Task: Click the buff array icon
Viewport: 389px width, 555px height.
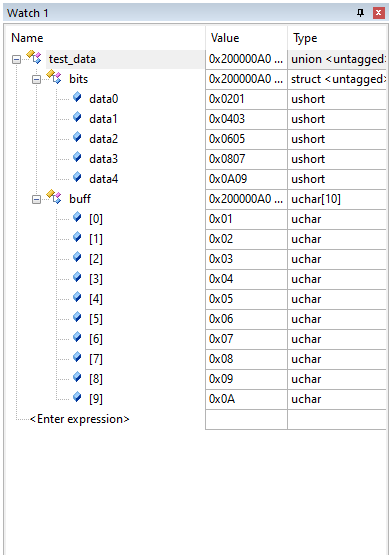Action: [x=54, y=197]
